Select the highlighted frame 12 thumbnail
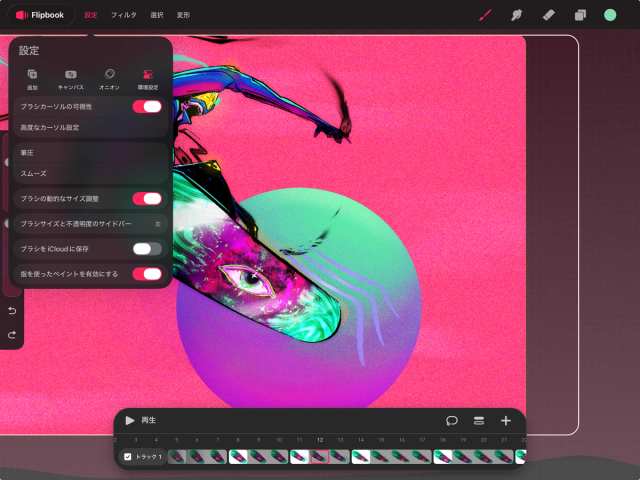The image size is (640, 480). tap(320, 457)
